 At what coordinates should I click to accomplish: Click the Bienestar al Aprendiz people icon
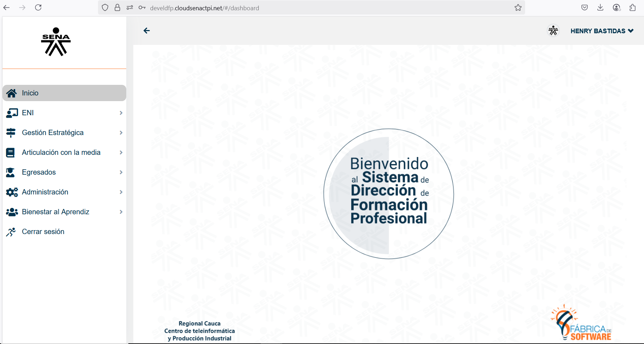coord(12,212)
